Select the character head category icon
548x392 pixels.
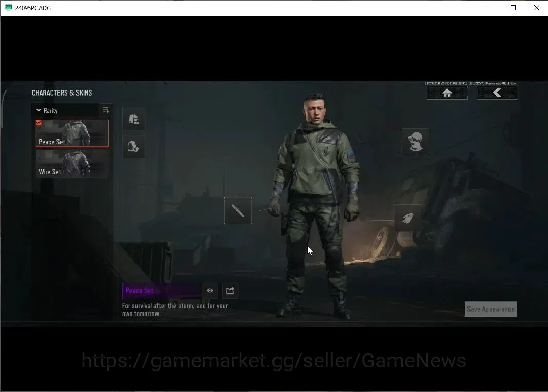click(x=133, y=146)
